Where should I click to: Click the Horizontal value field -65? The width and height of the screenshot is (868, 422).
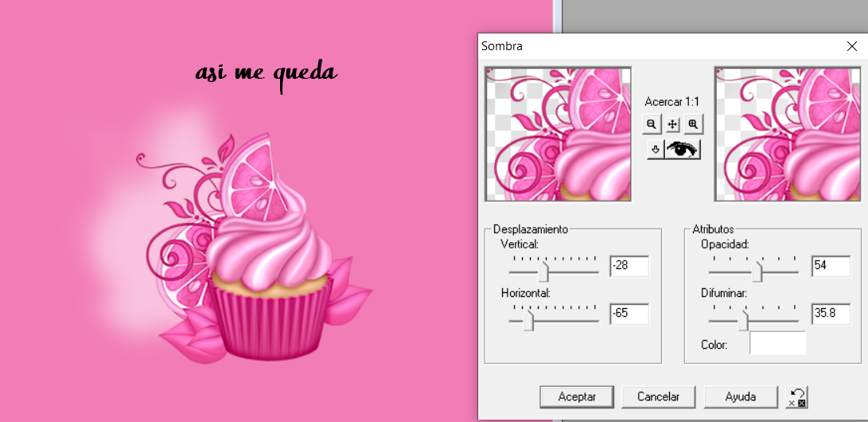[x=629, y=314]
